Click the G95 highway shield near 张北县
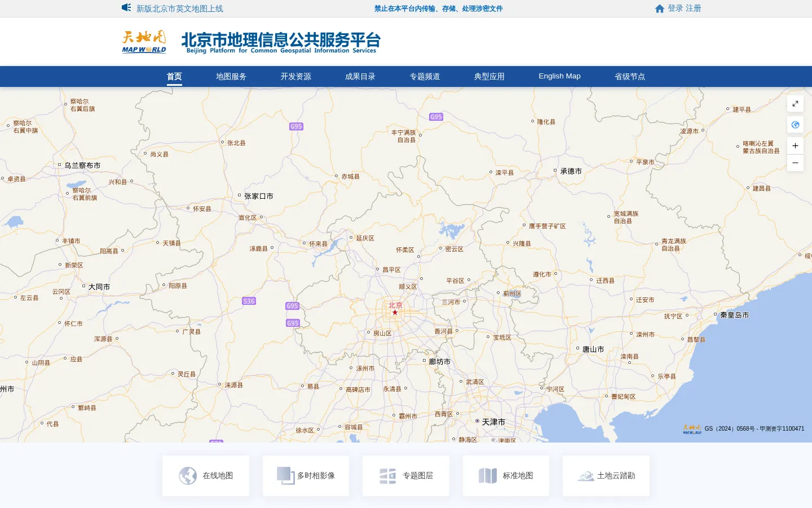812x508 pixels. pyautogui.click(x=296, y=126)
